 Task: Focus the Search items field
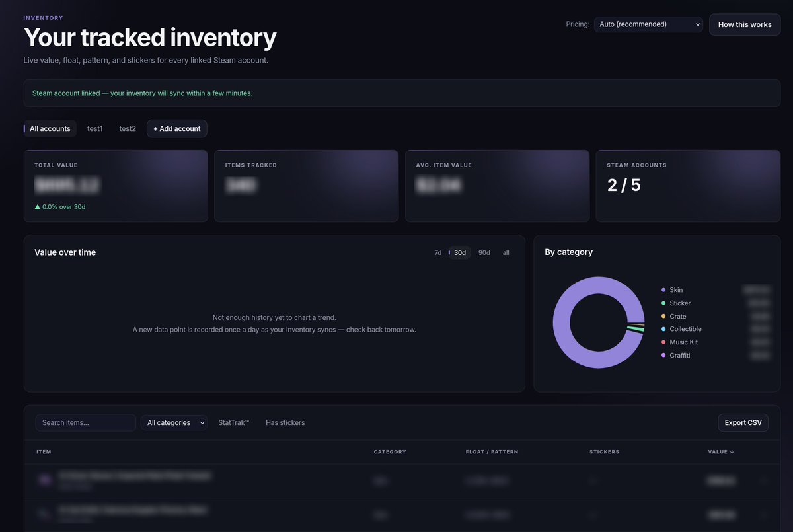86,423
